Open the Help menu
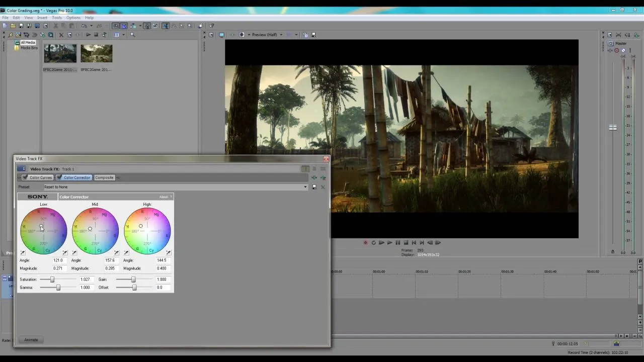The image size is (644, 362). 90,18
